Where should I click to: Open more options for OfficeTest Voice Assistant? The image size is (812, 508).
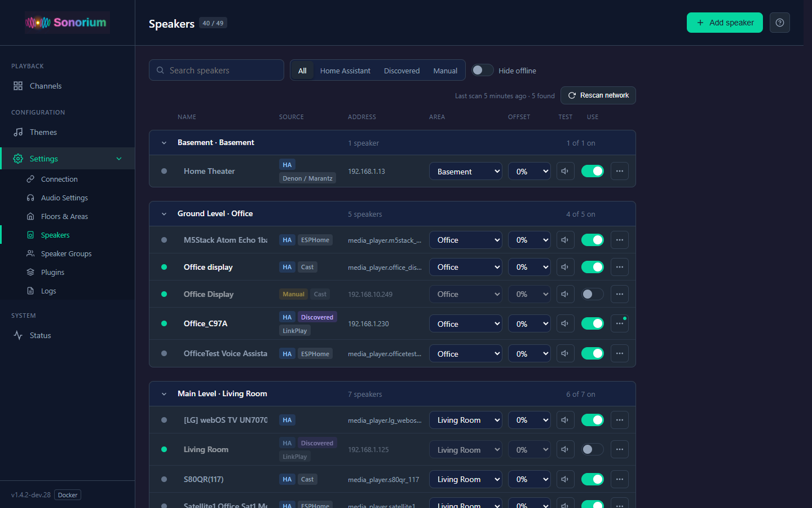tap(620, 353)
